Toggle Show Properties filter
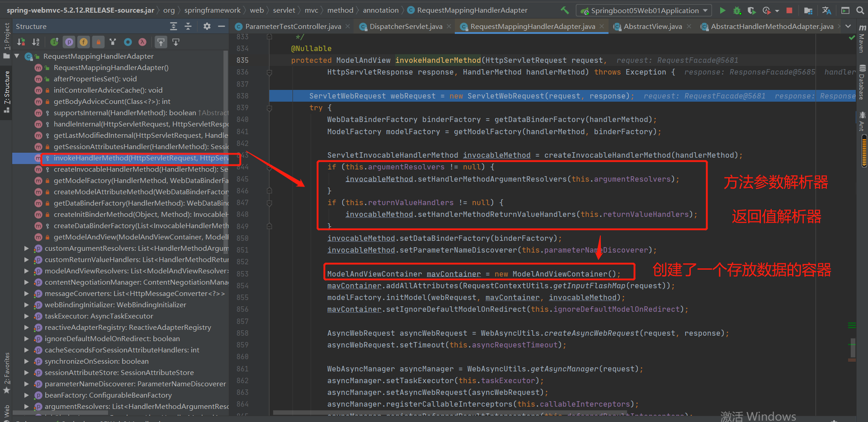Screen dimensions: 868x422 pyautogui.click(x=69, y=42)
